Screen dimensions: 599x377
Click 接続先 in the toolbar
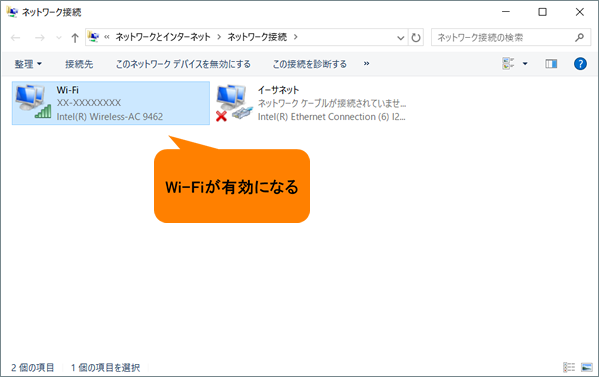click(x=79, y=64)
